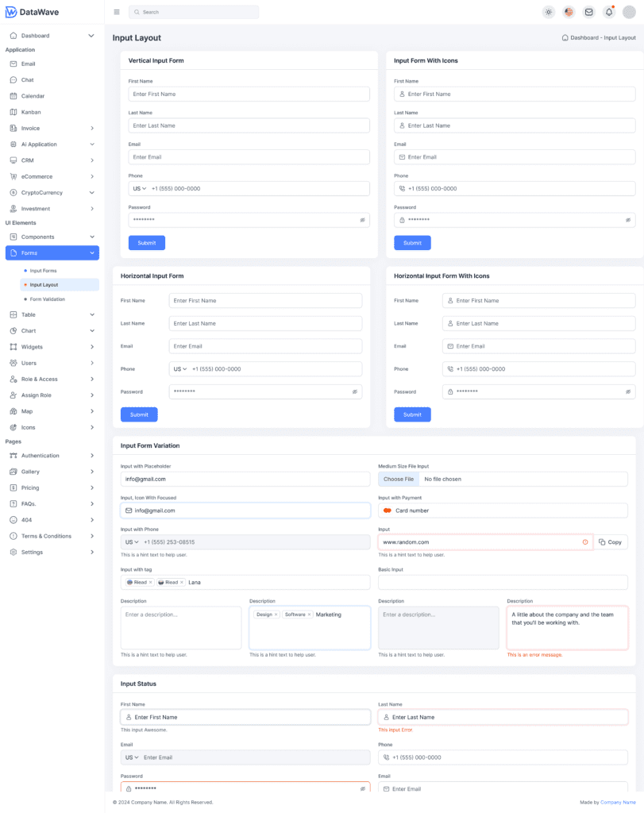Open the language flag selector

[569, 12]
